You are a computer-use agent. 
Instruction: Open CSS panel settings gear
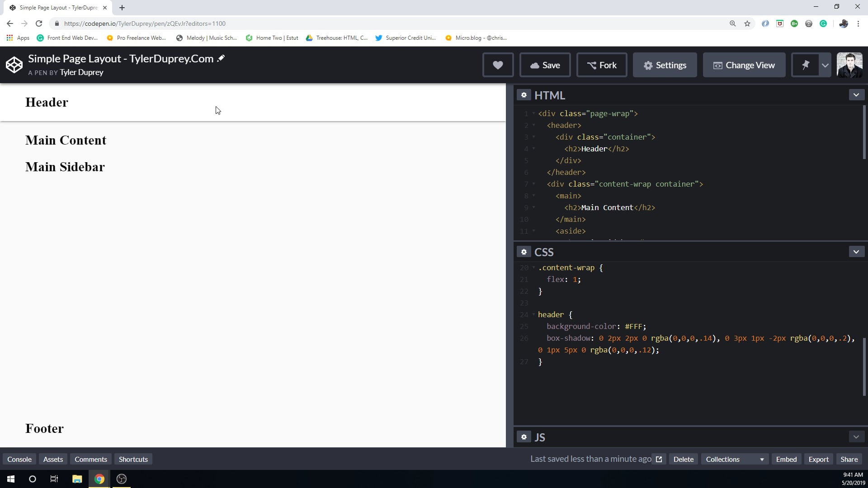point(524,252)
